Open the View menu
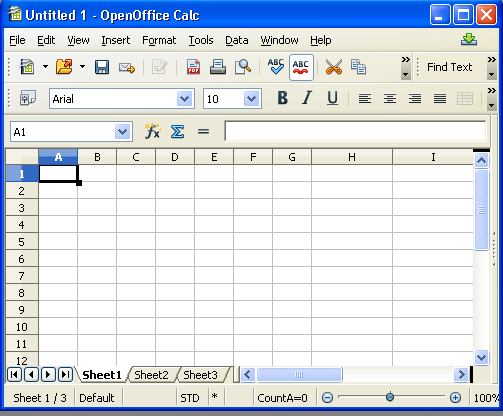This screenshot has width=503, height=416. click(x=78, y=40)
